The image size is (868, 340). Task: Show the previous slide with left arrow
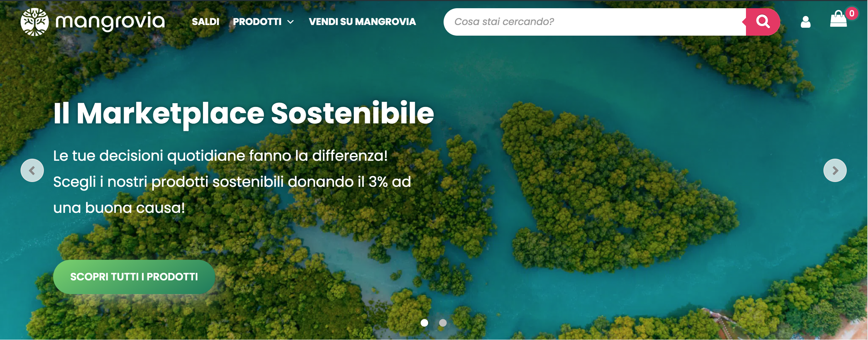[32, 170]
